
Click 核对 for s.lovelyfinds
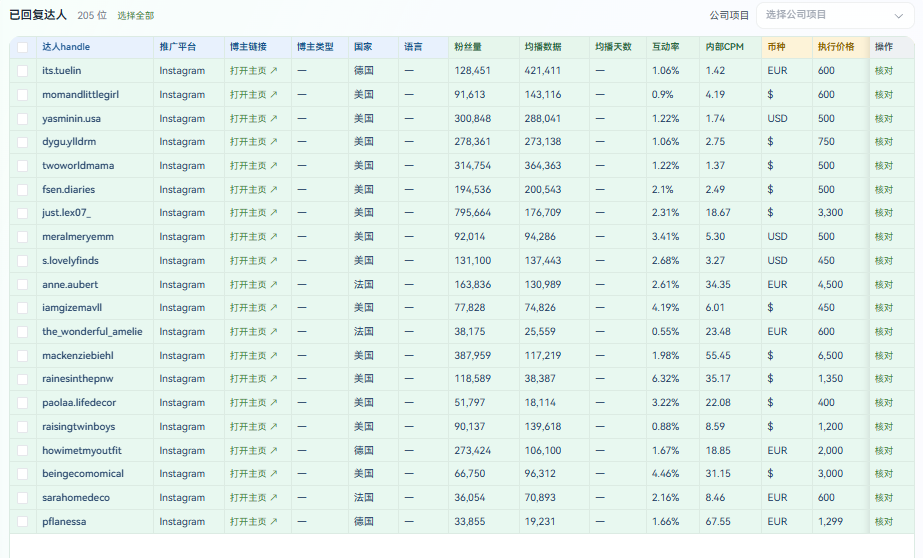point(884,260)
